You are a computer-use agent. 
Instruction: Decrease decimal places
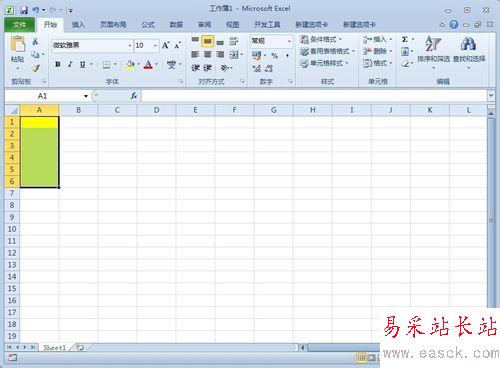(x=269, y=68)
